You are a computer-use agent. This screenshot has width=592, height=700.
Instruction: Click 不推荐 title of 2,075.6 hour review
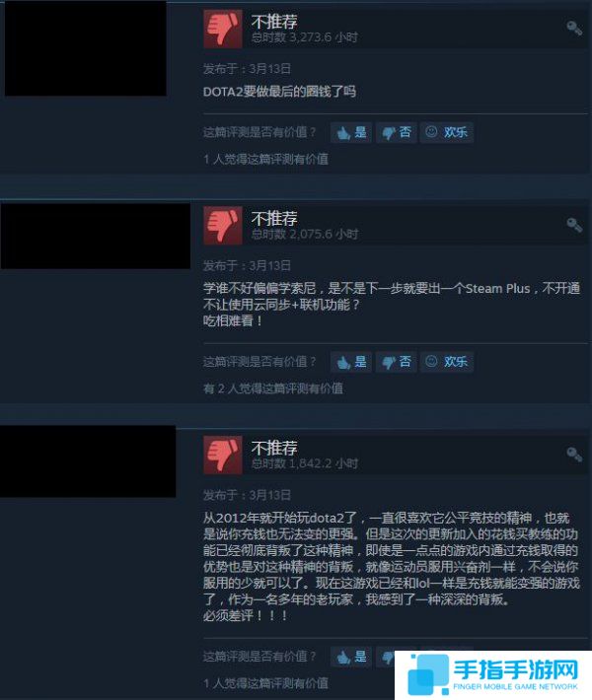pyautogui.click(x=274, y=218)
